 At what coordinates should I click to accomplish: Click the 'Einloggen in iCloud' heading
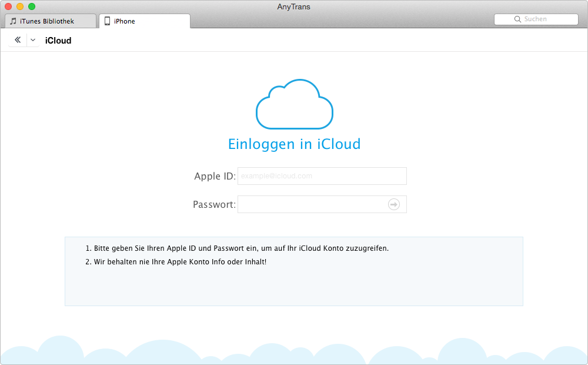(295, 144)
